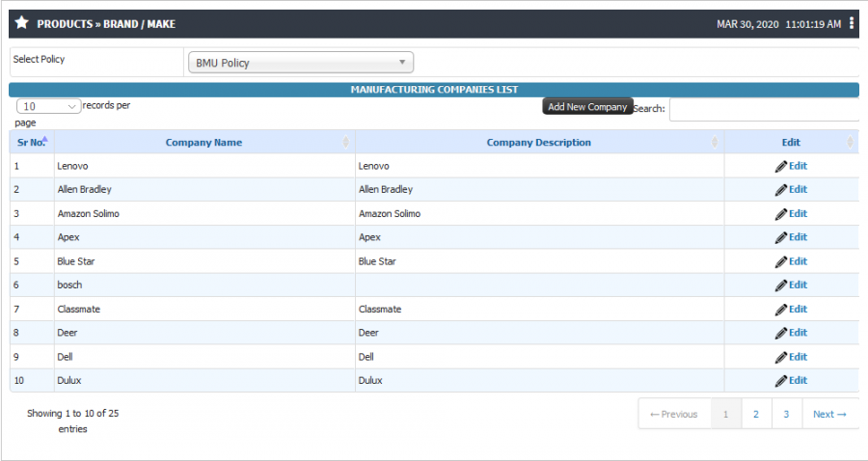Click the pencil icon in Blue Star row
The height and width of the screenshot is (461, 868).
coord(780,261)
